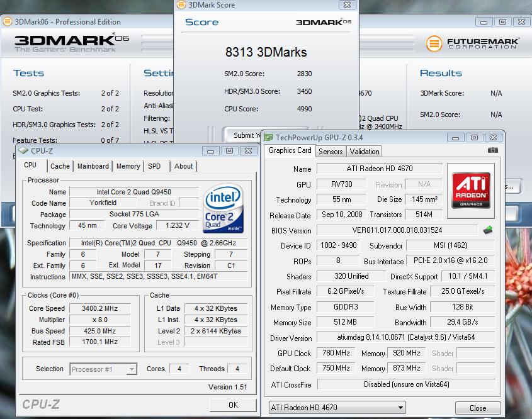The height and width of the screenshot is (419, 532).
Task: Click the ATI CrossFire Disabled field
Action: (x=406, y=384)
